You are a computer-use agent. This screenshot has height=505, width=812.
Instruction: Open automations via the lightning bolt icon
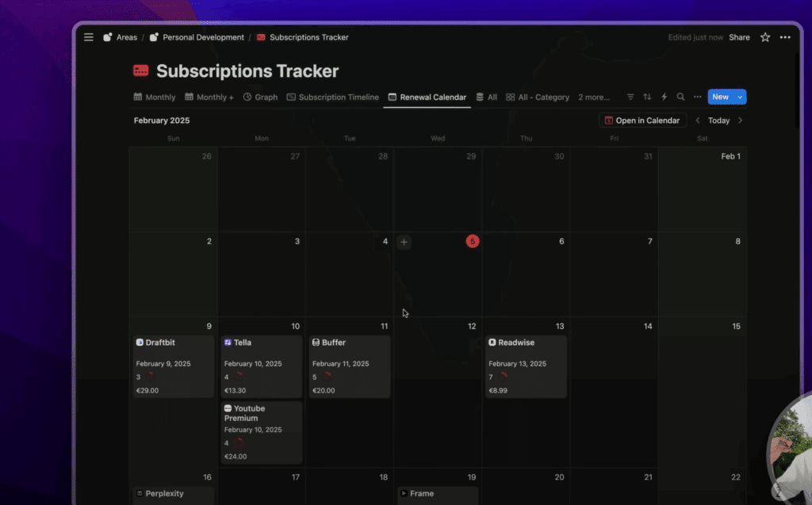(664, 97)
